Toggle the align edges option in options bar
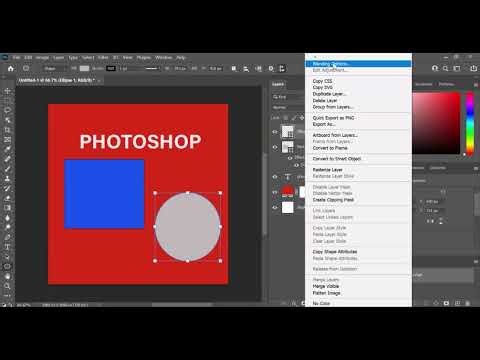480x360 pixels. pyautogui.click(x=282, y=68)
